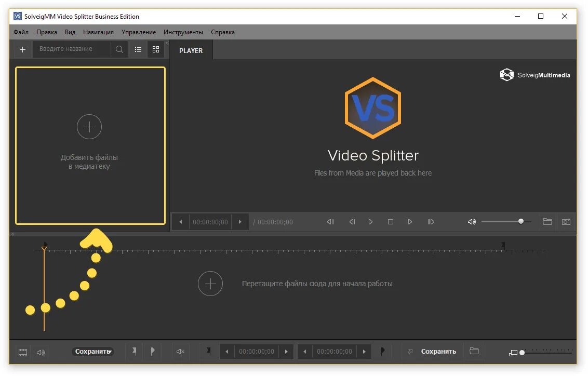Viewport: 588px width, 376px height.
Task: Mute player volume via speaker icon
Action: pyautogui.click(x=472, y=222)
